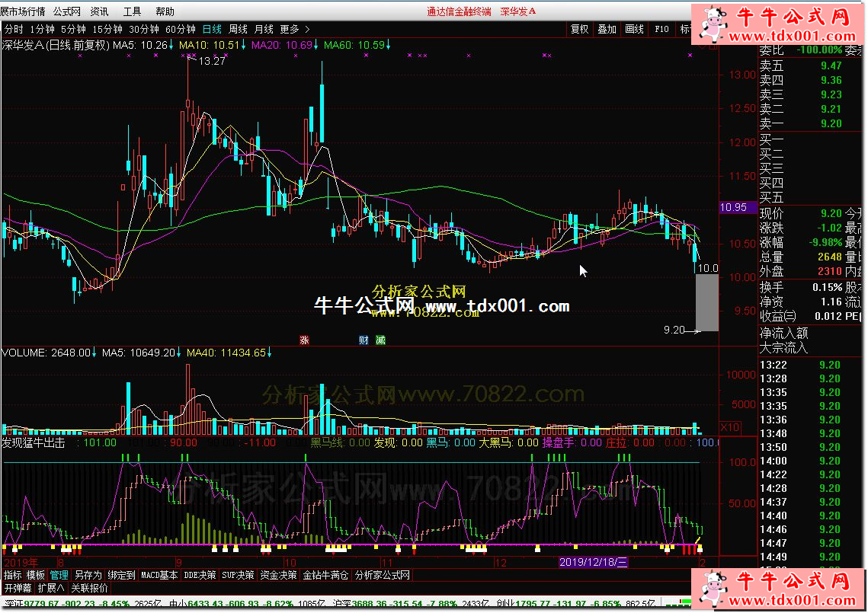This screenshot has height=613, width=868.
Task: Click the blue 财 event marker
Action: (x=364, y=340)
